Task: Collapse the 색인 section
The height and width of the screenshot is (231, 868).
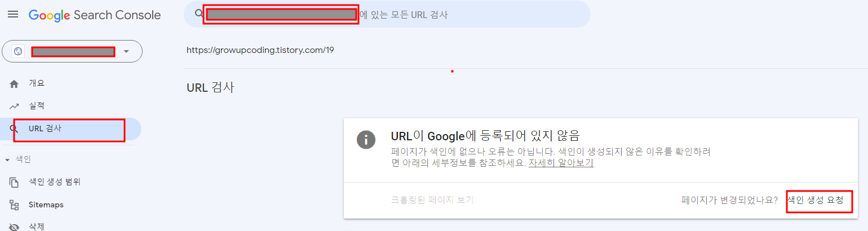Action: click(7, 159)
